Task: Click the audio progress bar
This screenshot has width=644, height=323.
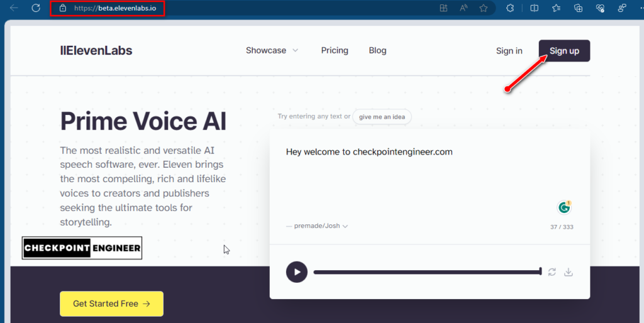Action: pyautogui.click(x=428, y=271)
